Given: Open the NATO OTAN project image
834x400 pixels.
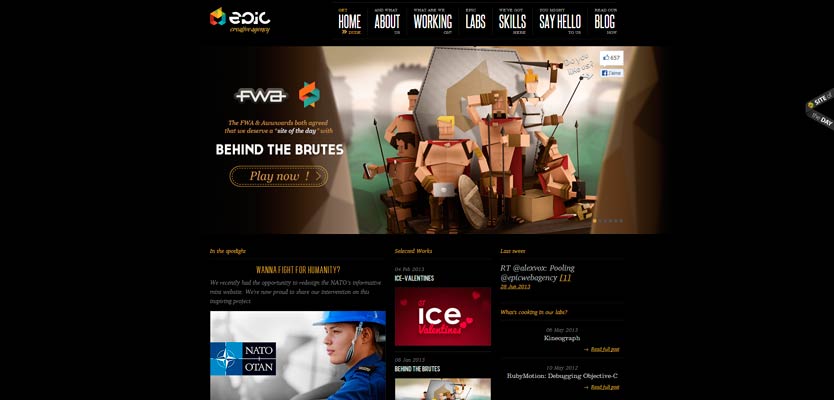Looking at the screenshot, I should 298,355.
